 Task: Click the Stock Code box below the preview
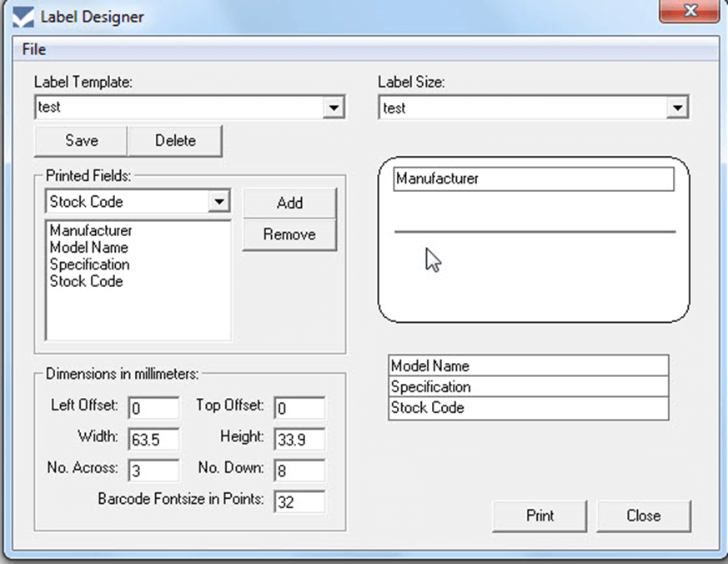(x=529, y=408)
